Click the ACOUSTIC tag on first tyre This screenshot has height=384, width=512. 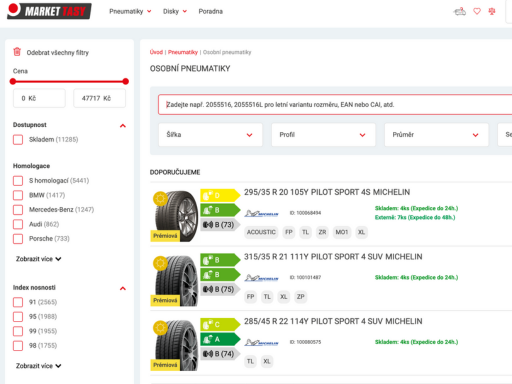pos(261,232)
